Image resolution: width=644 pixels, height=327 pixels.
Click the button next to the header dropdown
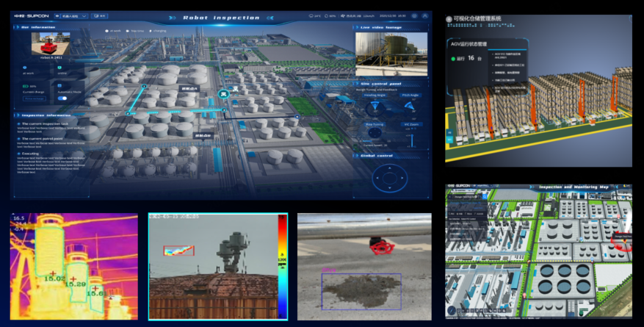[101, 15]
